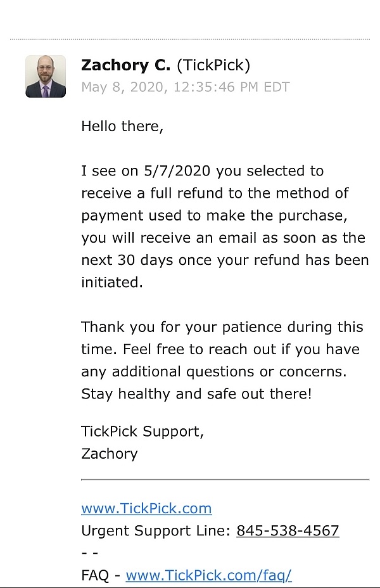Tap the 845-538-4567 support phone number
The height and width of the screenshot is (588, 380).
(x=288, y=530)
